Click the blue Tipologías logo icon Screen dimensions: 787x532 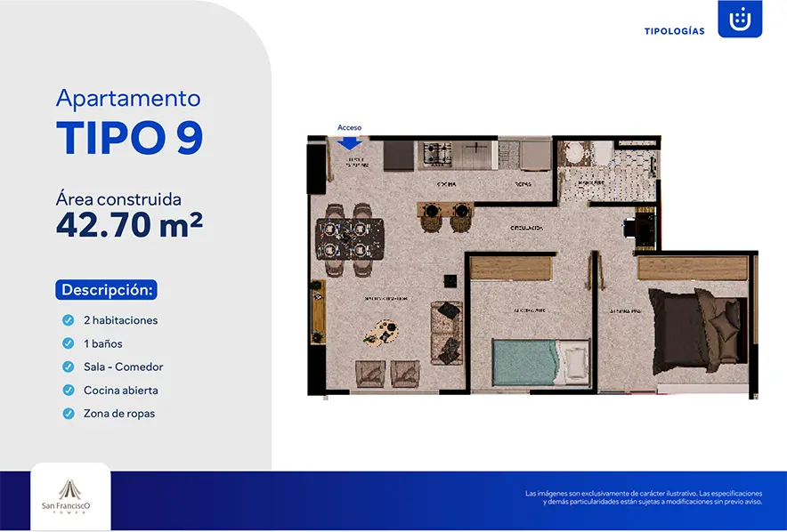740,19
